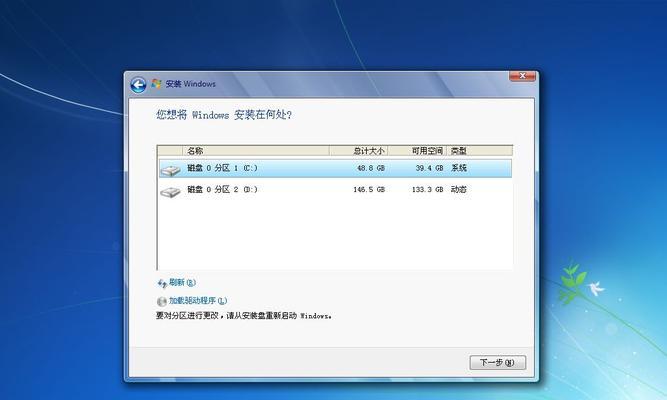Image resolution: width=667 pixels, height=400 pixels.
Task: Click free space value 39.4 GB
Action: [429, 168]
